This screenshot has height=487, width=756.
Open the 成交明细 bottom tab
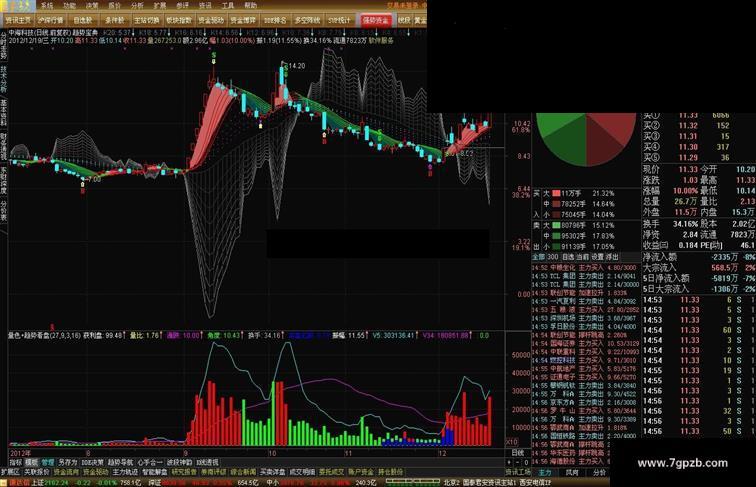[x=302, y=472]
